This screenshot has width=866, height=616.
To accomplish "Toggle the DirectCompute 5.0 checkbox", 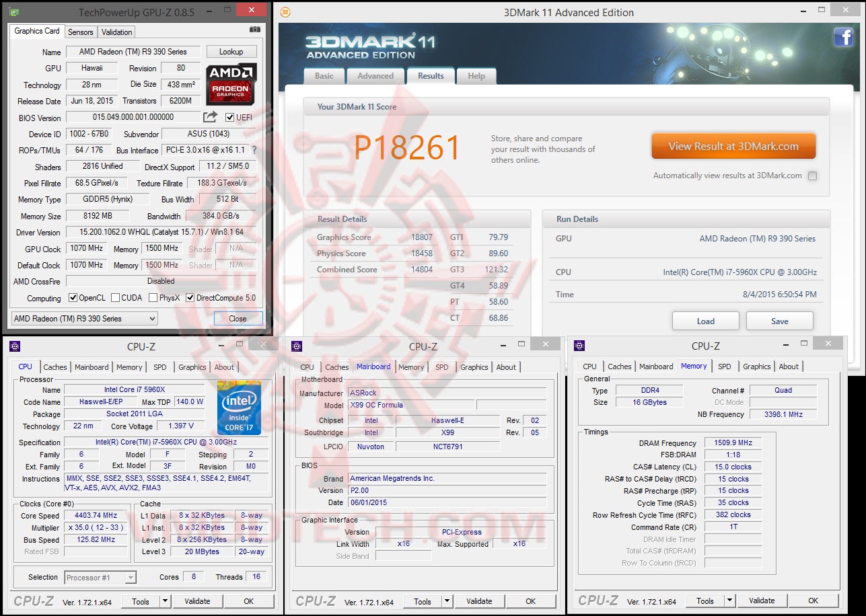I will click(x=190, y=298).
